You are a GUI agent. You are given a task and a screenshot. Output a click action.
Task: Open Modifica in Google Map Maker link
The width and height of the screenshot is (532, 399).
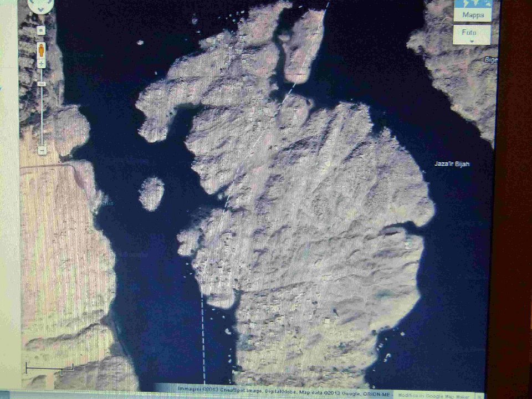(435, 396)
